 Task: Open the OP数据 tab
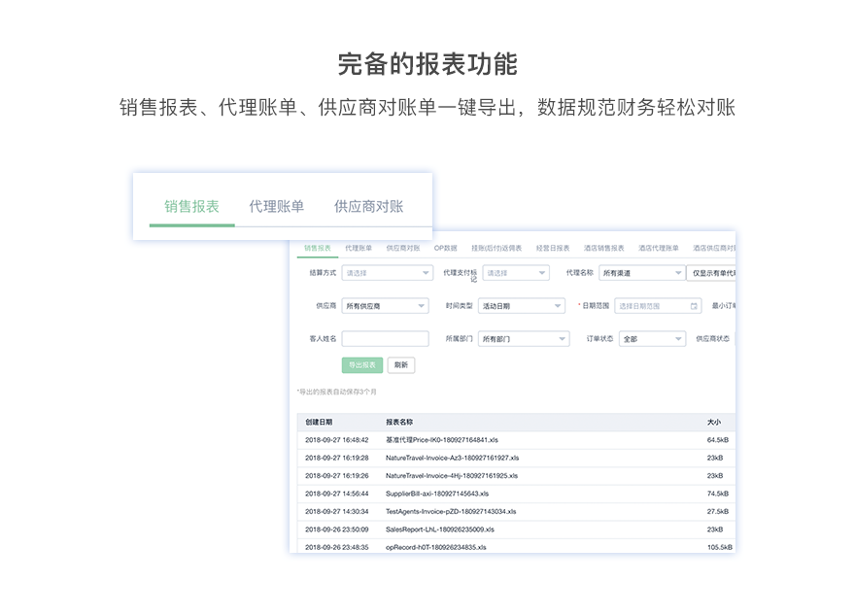click(445, 249)
